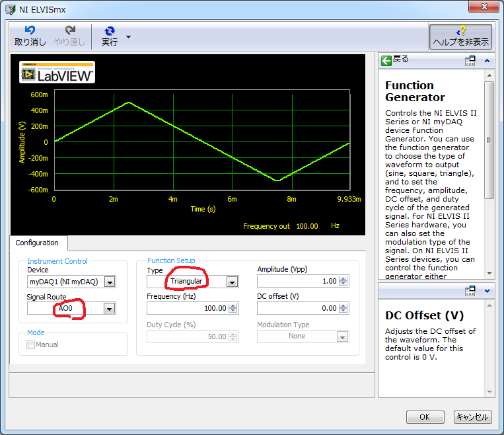Screen dimensions: 504x435
Task: Click the 600m amplitude axis label
Action: tap(39, 95)
